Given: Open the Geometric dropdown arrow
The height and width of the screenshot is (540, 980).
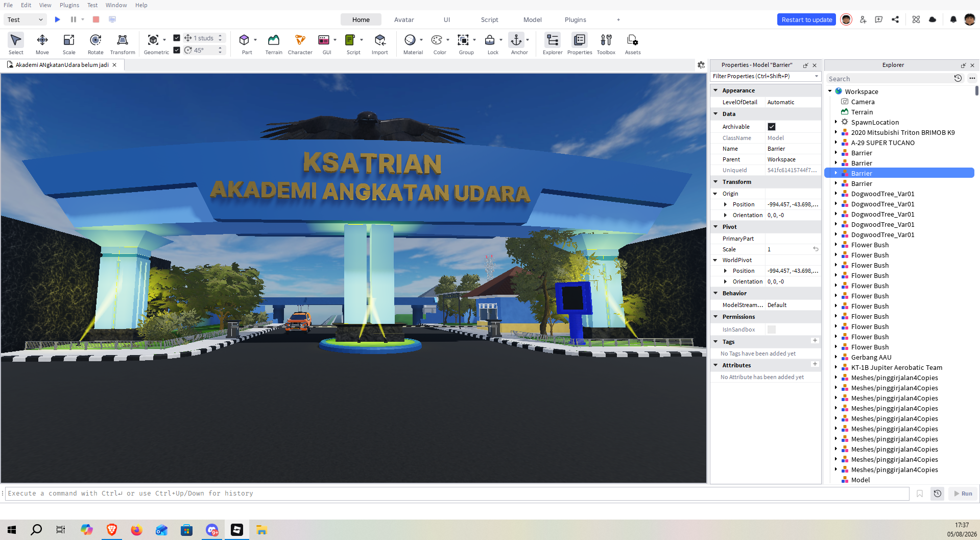Looking at the screenshot, I should 164,40.
